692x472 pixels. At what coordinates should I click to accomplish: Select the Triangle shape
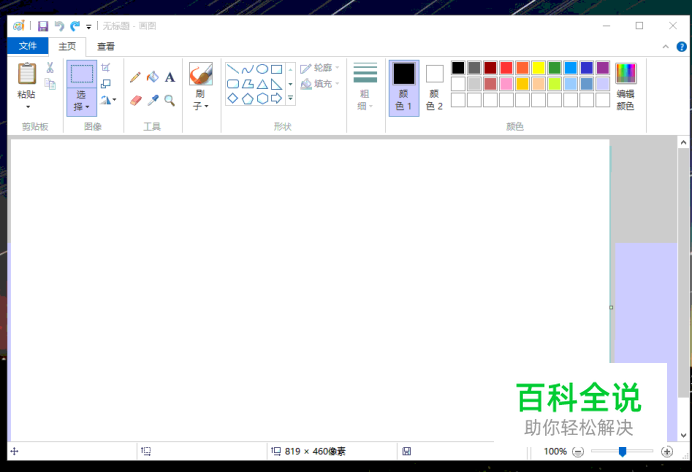click(x=262, y=84)
